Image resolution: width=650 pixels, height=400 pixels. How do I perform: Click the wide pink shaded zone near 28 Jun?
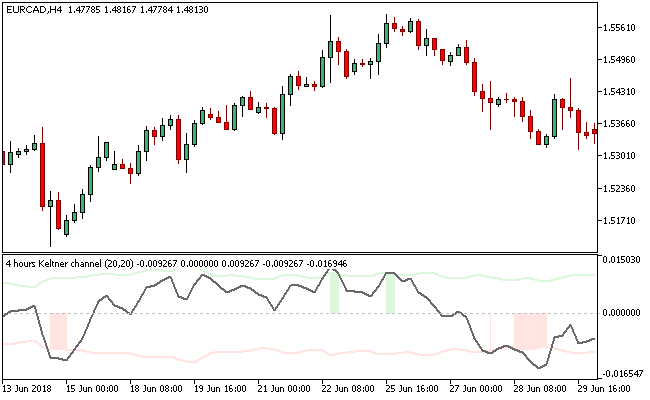click(531, 331)
